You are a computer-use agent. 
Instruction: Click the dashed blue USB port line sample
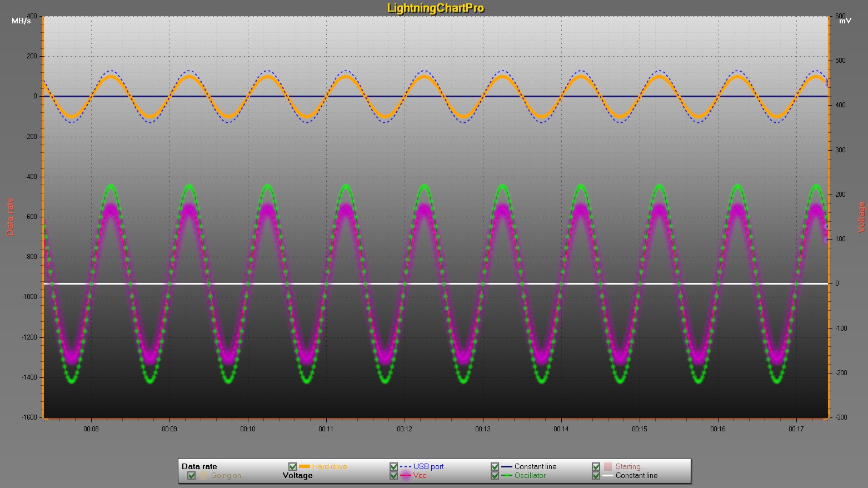(x=406, y=466)
